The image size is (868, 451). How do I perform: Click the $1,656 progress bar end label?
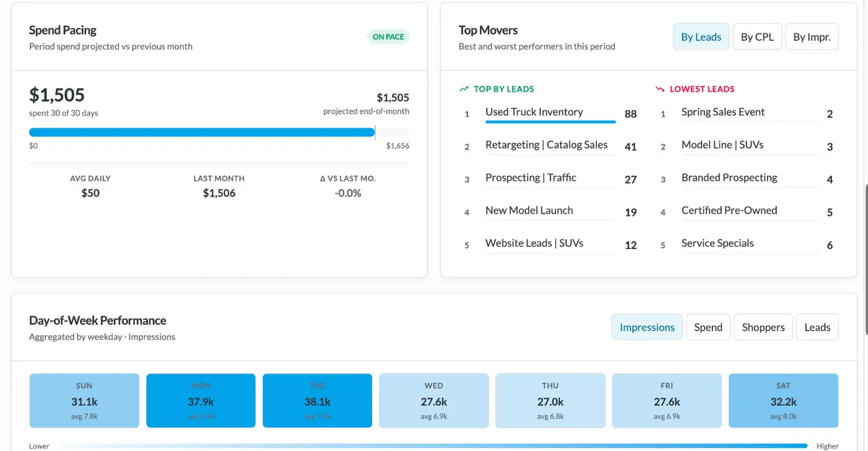point(397,146)
